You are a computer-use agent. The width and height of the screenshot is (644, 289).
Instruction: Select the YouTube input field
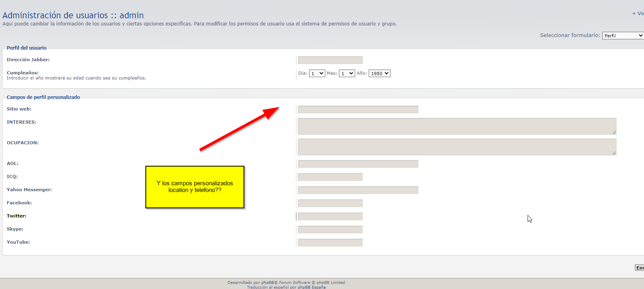click(330, 243)
